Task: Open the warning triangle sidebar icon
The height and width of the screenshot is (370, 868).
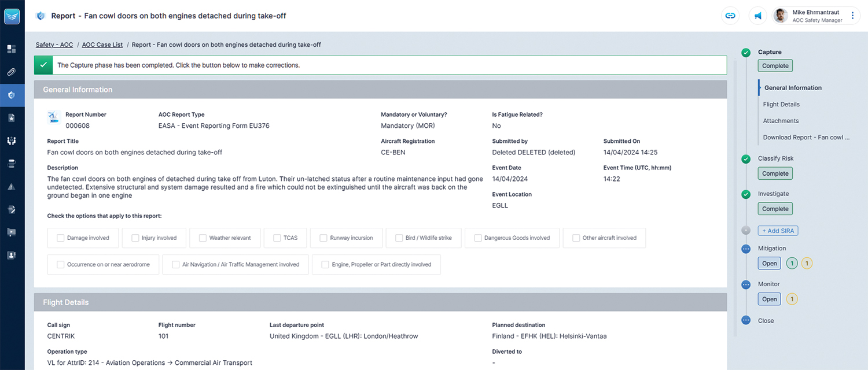Action: 12,187
